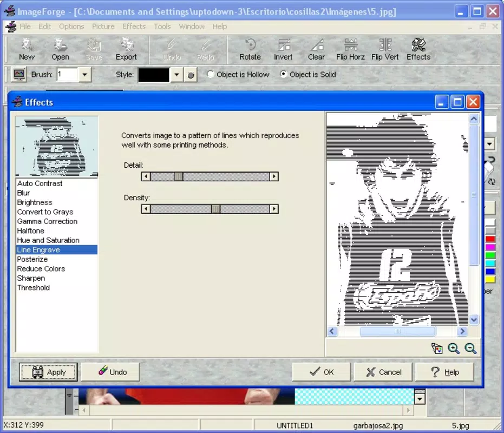The image size is (504, 433).
Task: Select Brightness effect
Action: click(56, 202)
